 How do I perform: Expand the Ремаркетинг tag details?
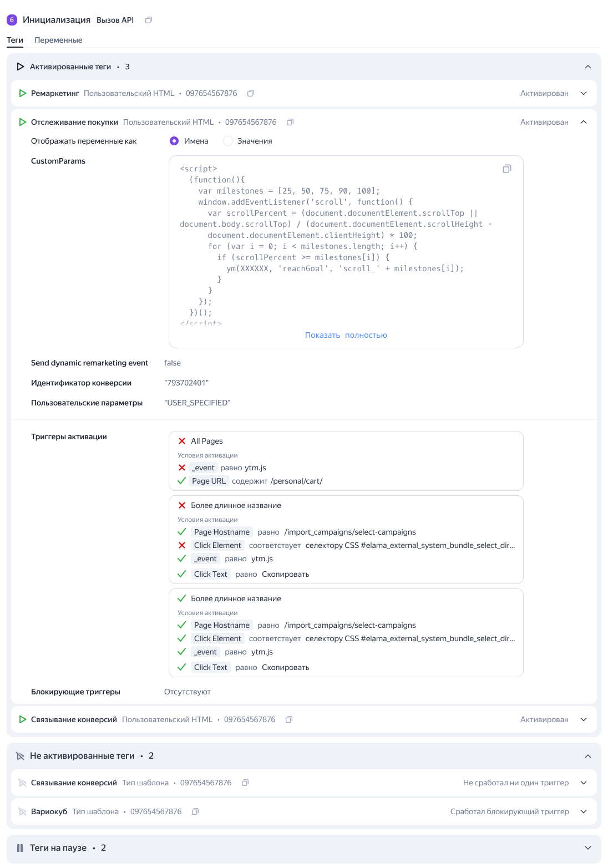click(x=584, y=93)
